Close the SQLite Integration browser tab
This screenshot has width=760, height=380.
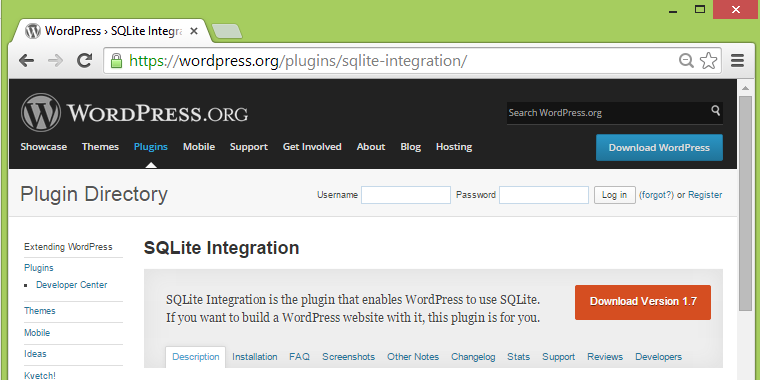click(x=194, y=32)
